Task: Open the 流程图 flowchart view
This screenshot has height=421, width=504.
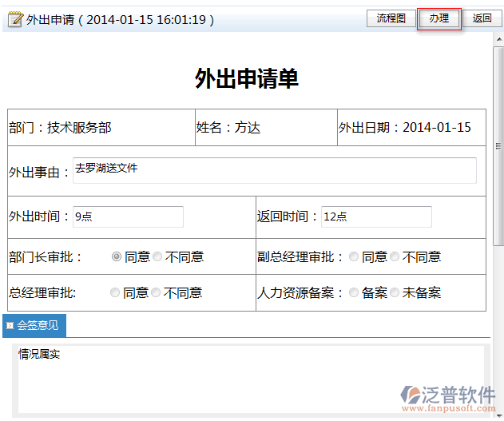Action: pos(391,18)
